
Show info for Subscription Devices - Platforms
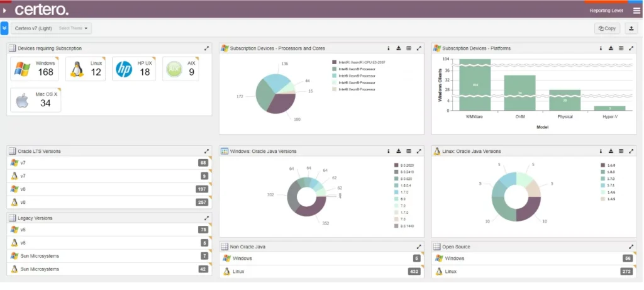click(601, 48)
